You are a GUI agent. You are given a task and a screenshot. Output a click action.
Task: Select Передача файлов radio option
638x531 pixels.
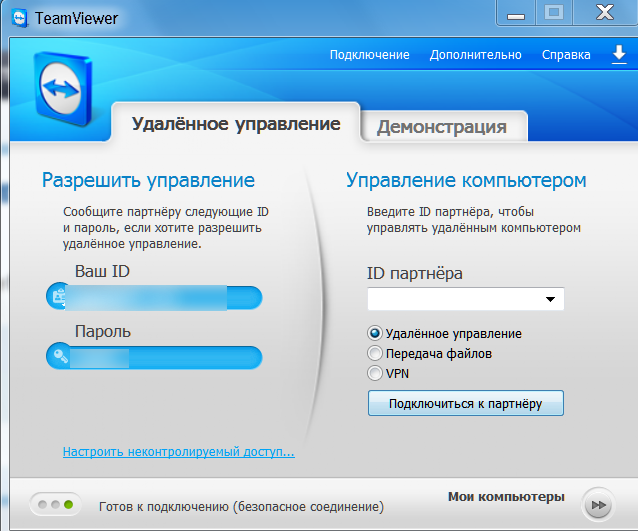click(x=375, y=353)
